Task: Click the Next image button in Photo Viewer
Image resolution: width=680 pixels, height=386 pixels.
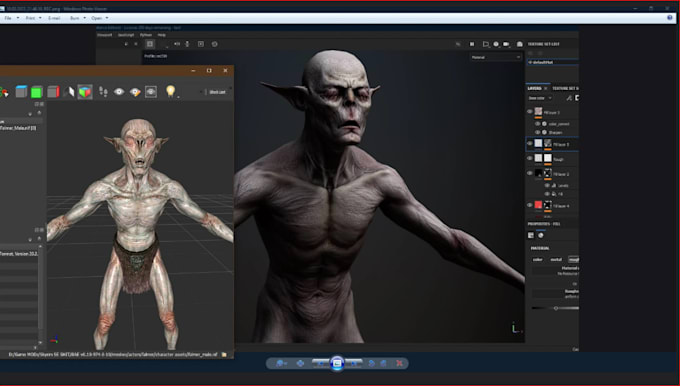Action: 354,363
